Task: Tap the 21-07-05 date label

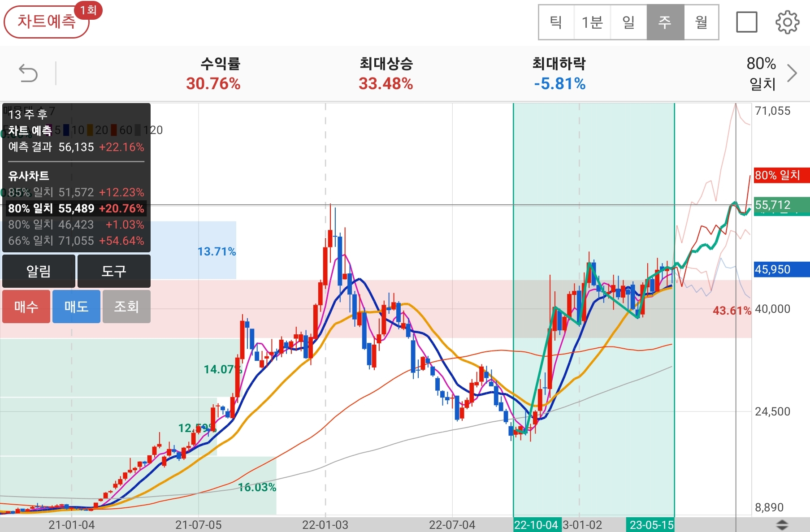Action: [198, 525]
